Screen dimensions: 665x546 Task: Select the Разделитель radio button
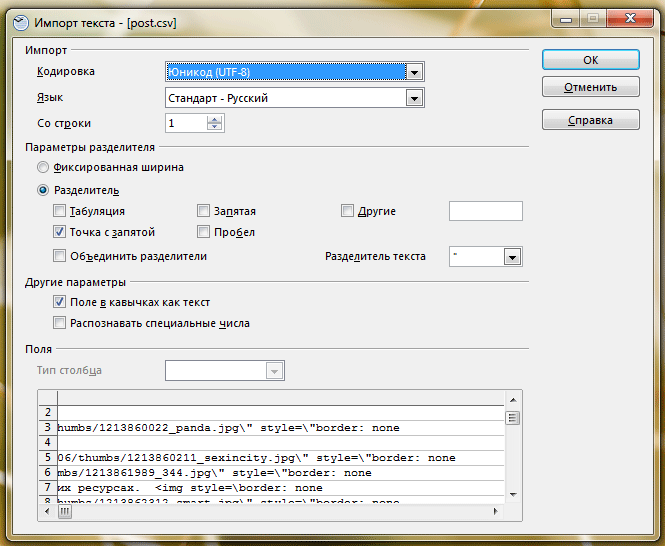[x=43, y=190]
